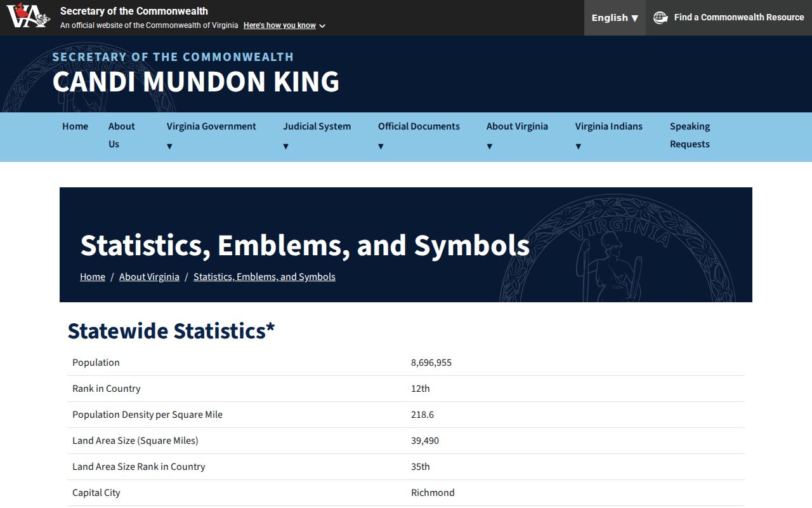
Task: Click the Population row label
Action: (96, 363)
